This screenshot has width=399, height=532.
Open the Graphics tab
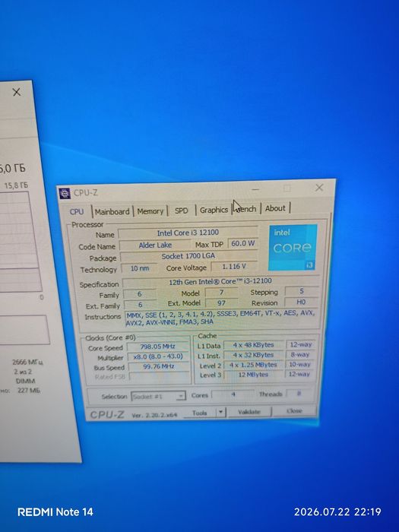(x=214, y=210)
